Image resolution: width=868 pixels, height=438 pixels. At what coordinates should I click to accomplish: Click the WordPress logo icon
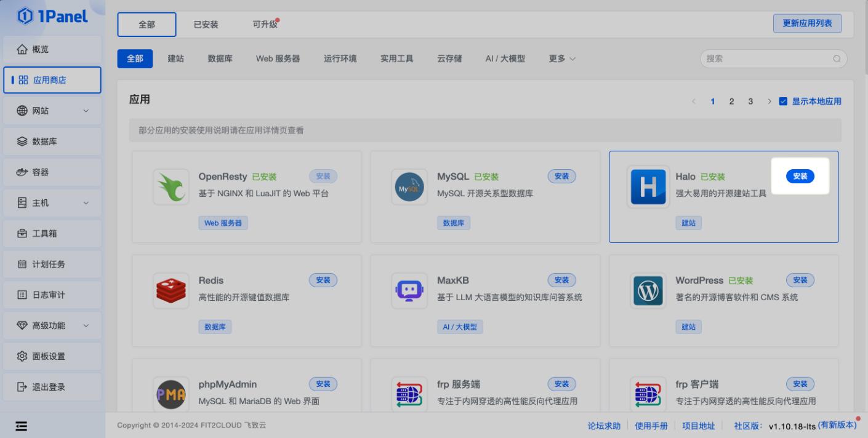[x=648, y=290]
